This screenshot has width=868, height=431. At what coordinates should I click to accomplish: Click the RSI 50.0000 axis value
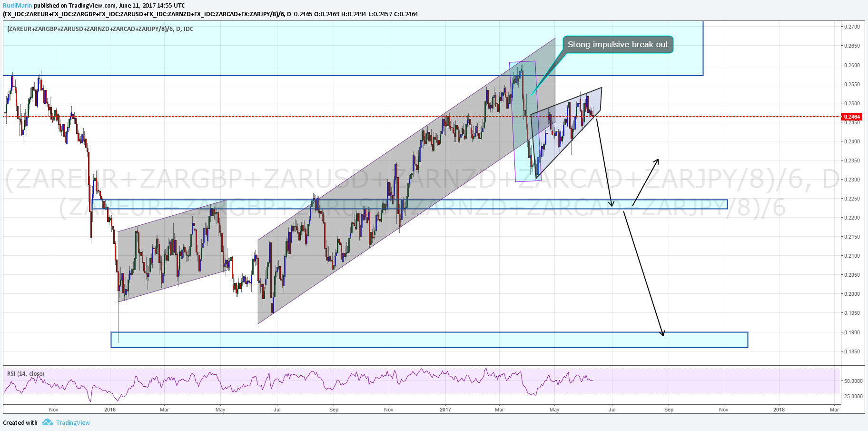[853, 381]
